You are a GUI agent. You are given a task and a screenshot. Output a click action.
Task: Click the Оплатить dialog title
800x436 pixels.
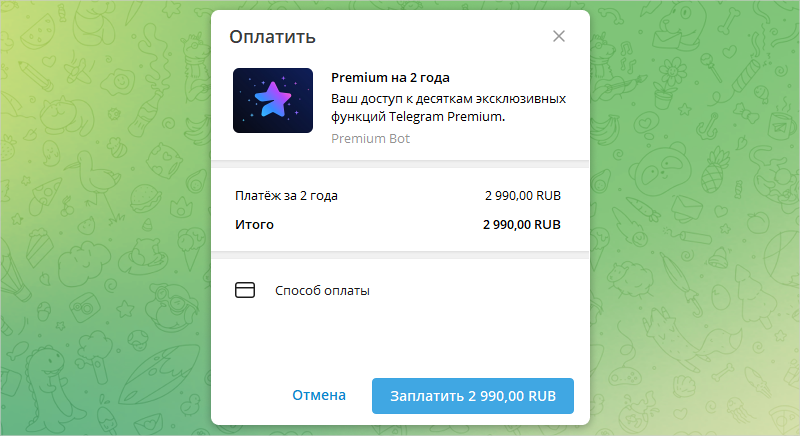click(x=273, y=38)
